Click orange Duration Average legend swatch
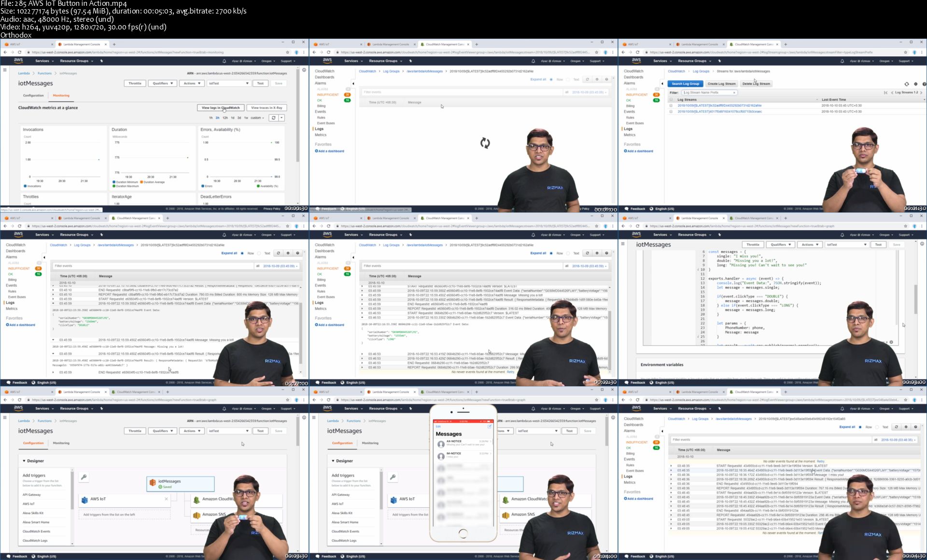Viewport: 927px width, 560px height. 141,182
